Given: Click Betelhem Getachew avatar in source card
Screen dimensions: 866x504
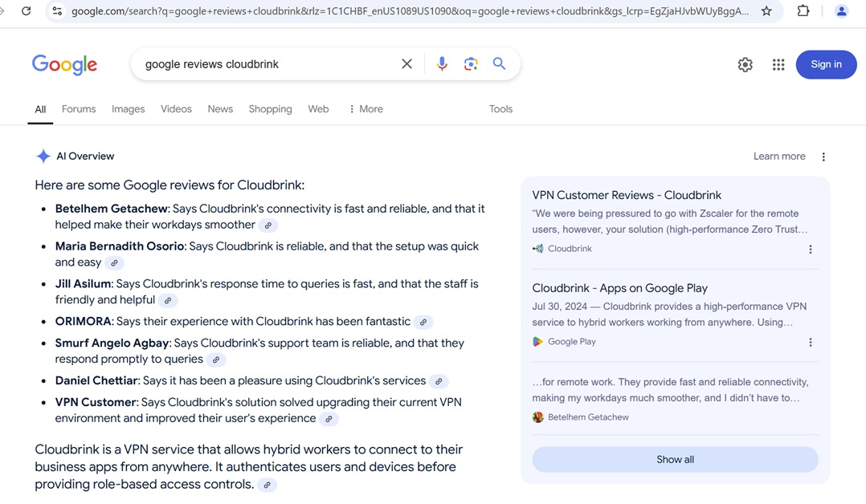Looking at the screenshot, I should point(538,417).
